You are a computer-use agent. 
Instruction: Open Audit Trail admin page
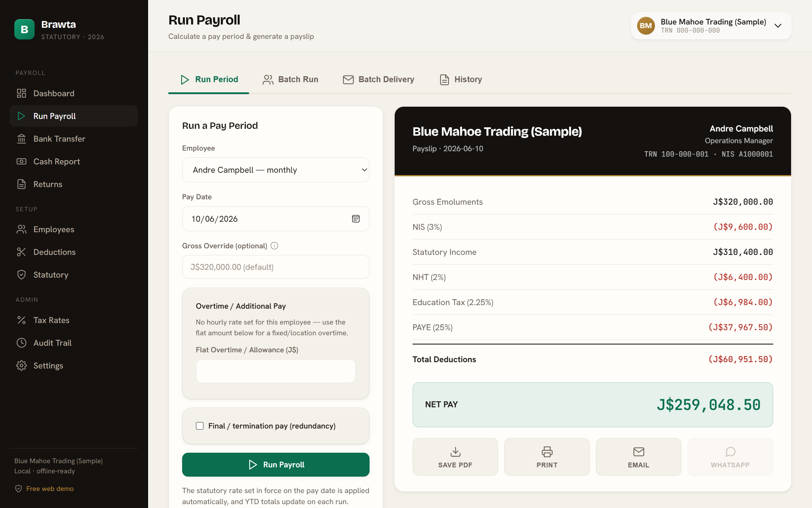tap(73, 343)
